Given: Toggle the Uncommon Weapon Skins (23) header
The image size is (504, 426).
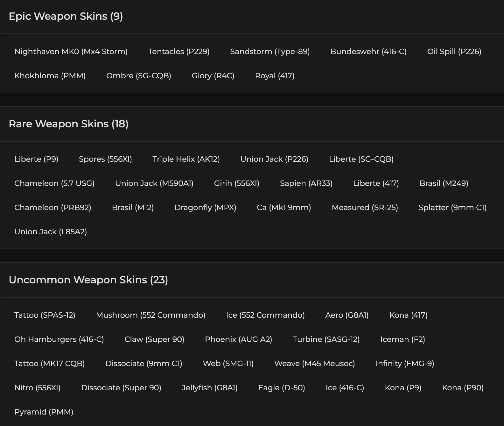Looking at the screenshot, I should [x=88, y=280].
